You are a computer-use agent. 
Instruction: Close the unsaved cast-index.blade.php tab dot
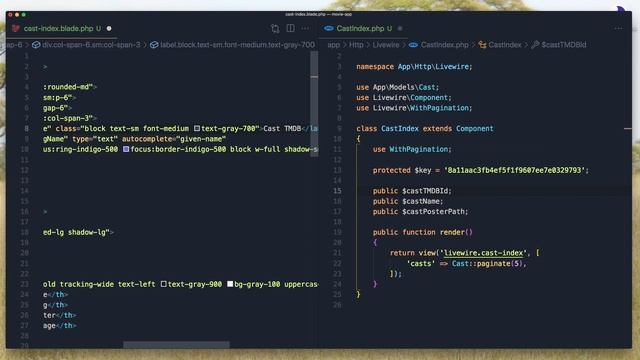109,29
